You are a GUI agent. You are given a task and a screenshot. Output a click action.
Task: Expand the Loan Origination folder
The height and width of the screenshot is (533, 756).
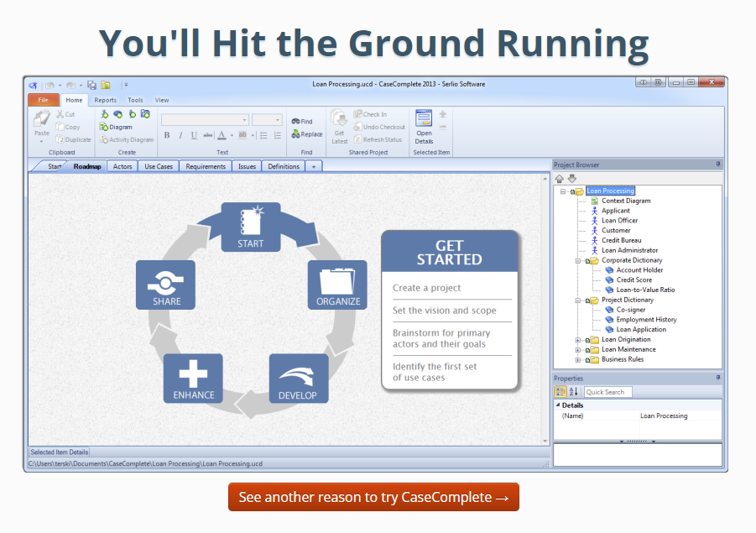(x=577, y=340)
